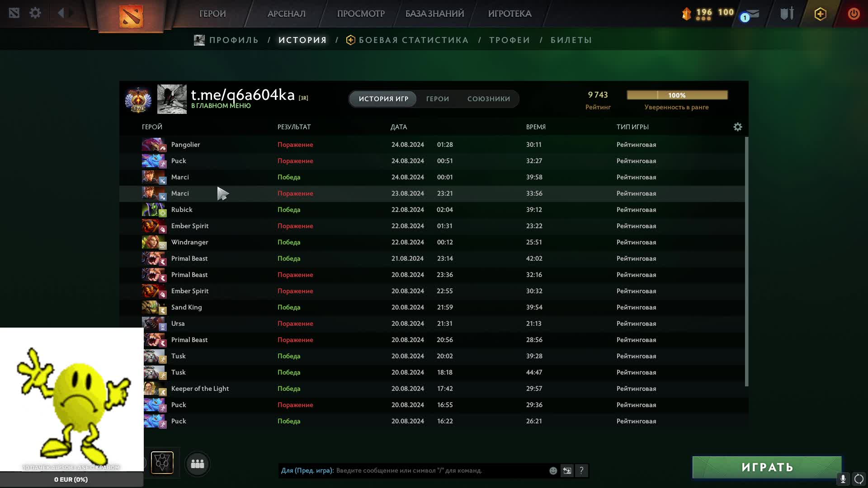This screenshot has height=488, width=868.
Task: Open the Ember Spirit match lasting 23:22
Action: pyautogui.click(x=432, y=226)
